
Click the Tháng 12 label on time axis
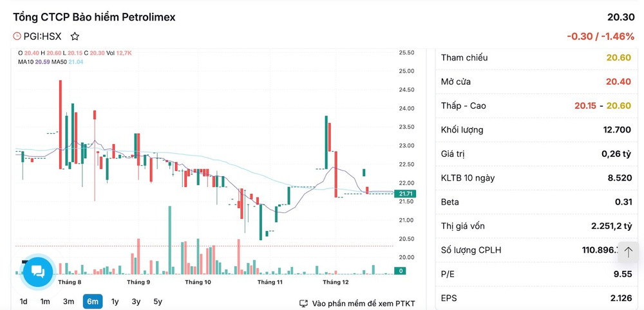[336, 282]
